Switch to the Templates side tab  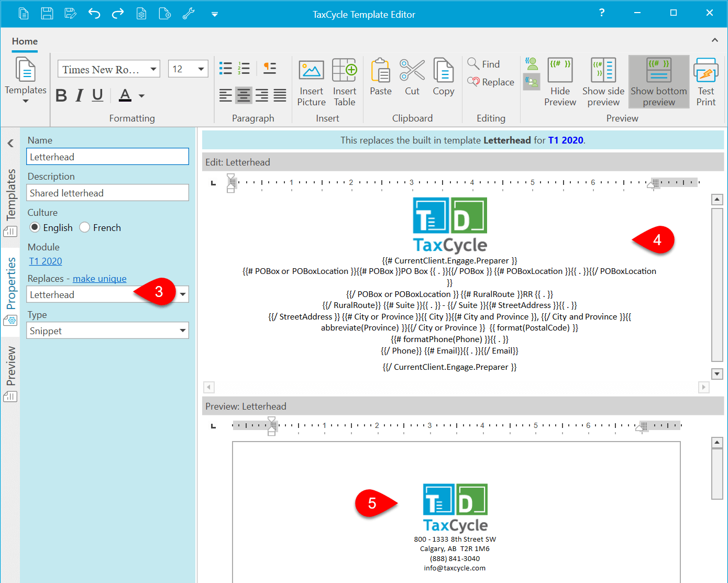coord(10,202)
